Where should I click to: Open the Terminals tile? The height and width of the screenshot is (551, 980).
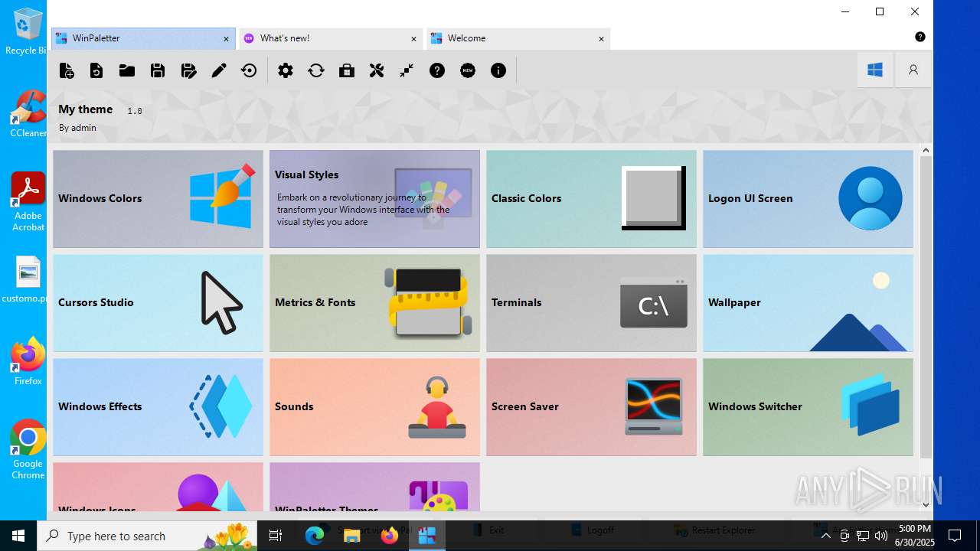[591, 303]
